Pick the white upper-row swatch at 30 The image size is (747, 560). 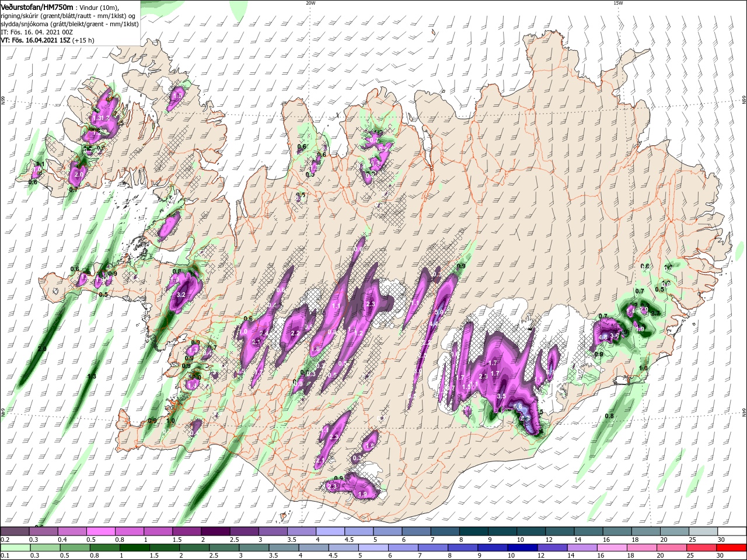732,531
